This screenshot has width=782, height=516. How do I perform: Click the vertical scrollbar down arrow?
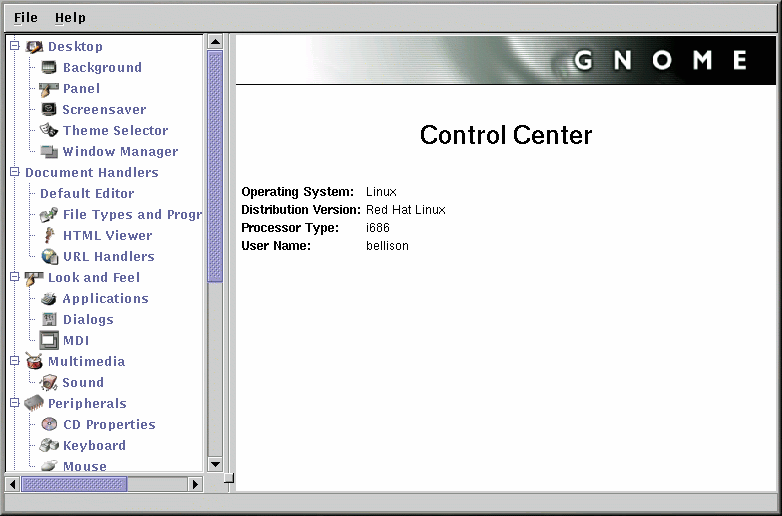click(215, 464)
